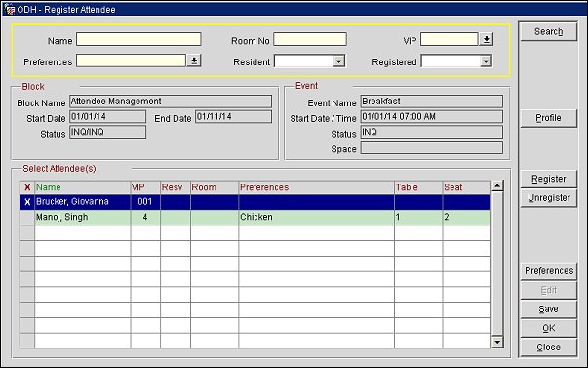Click into the Room No field

coord(310,39)
